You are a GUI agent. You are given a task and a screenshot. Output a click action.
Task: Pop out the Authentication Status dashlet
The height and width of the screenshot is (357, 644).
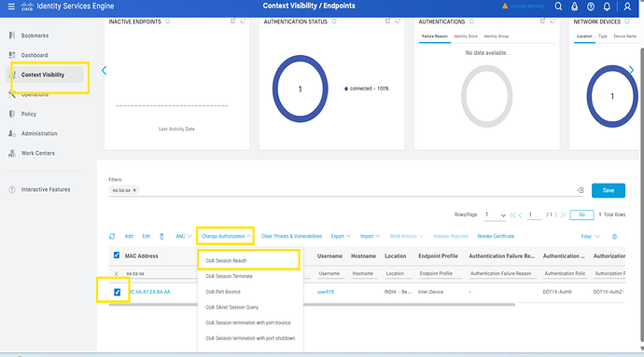point(387,21)
